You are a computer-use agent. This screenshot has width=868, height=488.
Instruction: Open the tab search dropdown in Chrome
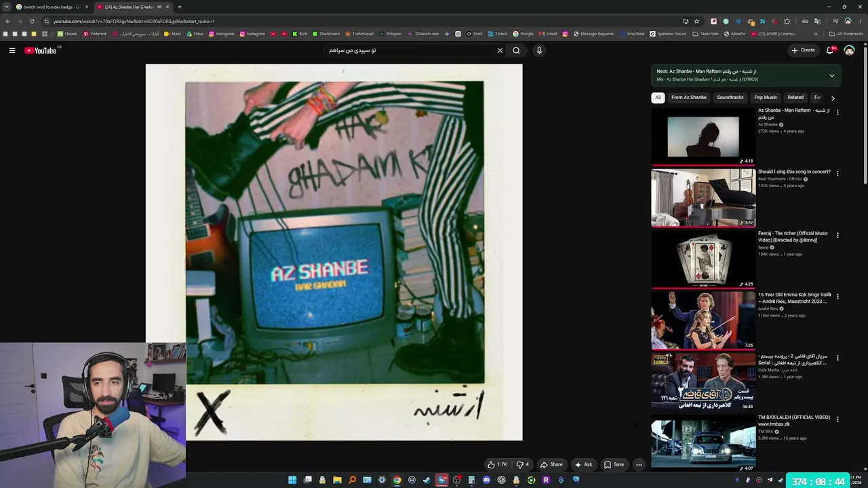(6, 7)
